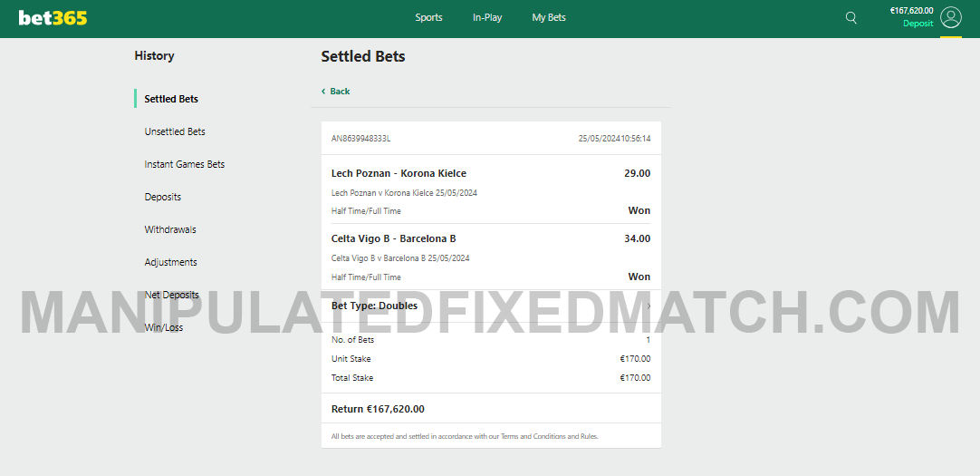980x476 pixels.
Task: Click the Back chevron arrow
Action: tap(324, 92)
